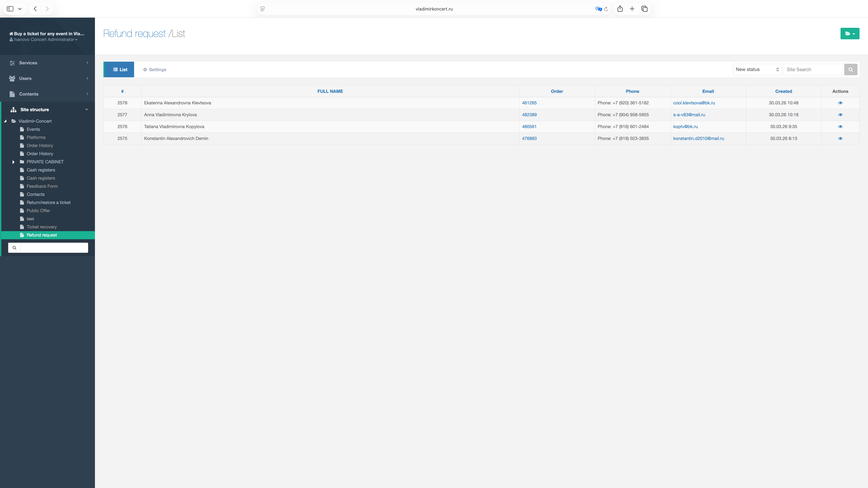Click the magnifier Site Search button
This screenshot has height=488, width=868.
(x=851, y=69)
